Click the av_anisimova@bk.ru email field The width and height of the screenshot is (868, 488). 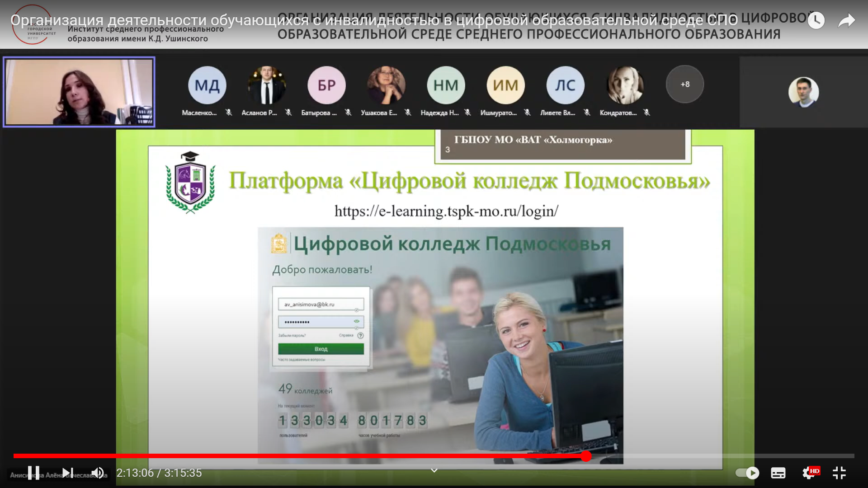point(321,305)
